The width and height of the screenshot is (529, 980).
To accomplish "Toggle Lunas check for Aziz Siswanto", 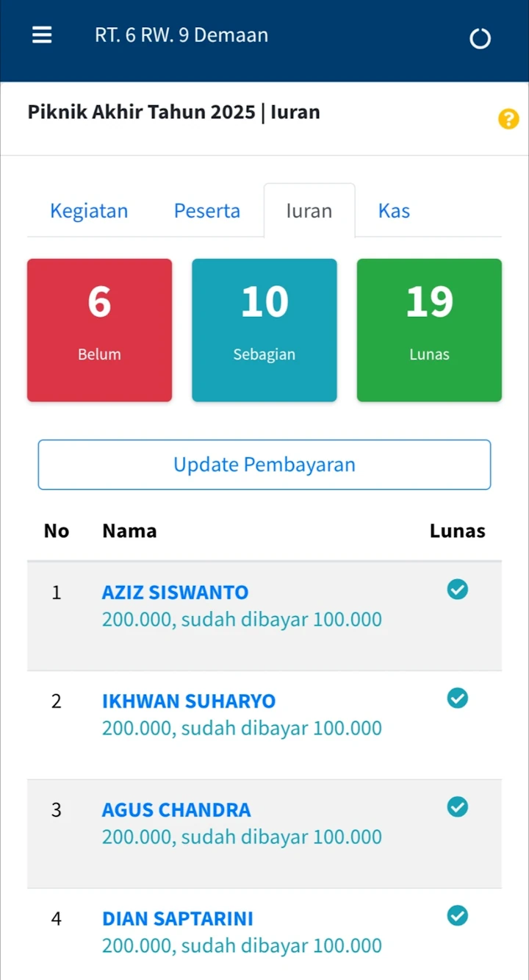I will coord(457,590).
